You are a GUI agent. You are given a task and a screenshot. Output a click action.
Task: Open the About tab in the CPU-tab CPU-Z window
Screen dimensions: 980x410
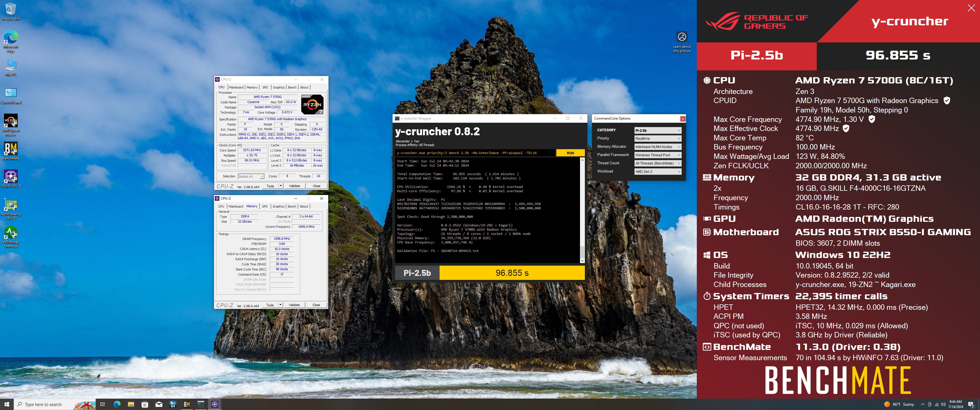pyautogui.click(x=304, y=87)
